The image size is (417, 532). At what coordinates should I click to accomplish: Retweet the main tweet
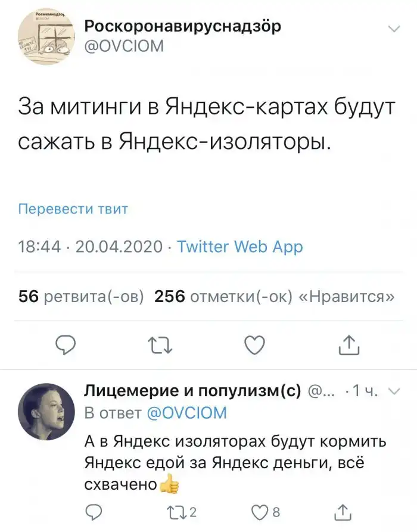[158, 344]
